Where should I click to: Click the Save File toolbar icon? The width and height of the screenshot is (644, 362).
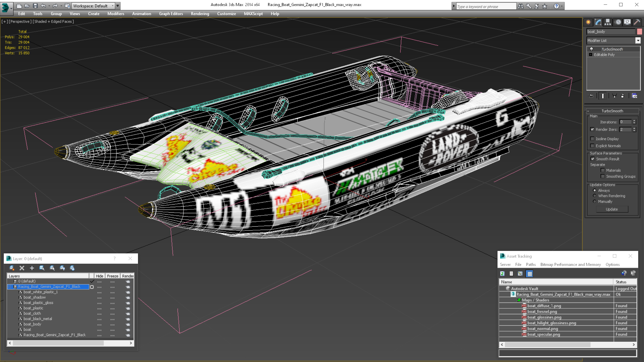(35, 6)
